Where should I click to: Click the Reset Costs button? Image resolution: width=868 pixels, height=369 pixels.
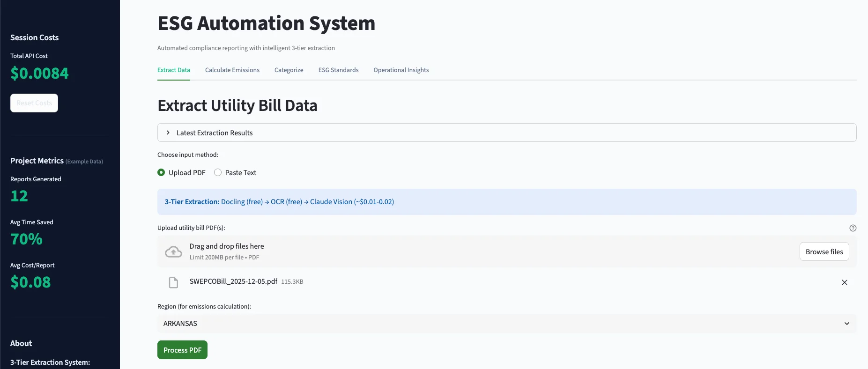tap(34, 103)
